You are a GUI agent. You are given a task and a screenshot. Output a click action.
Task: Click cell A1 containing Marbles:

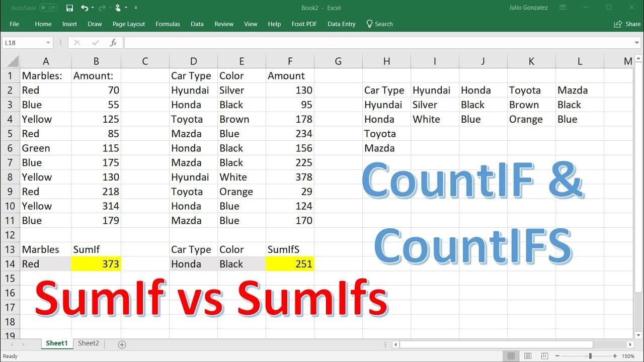46,76
